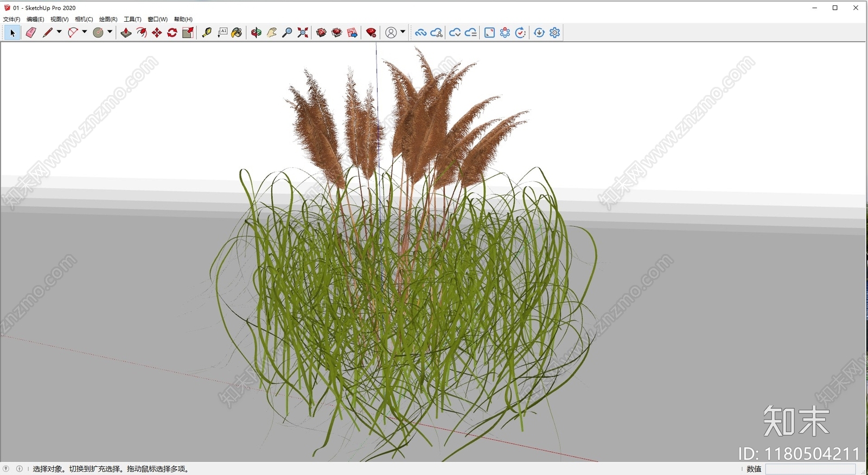Click the cluster-of-circles toolbar icon

[505, 33]
